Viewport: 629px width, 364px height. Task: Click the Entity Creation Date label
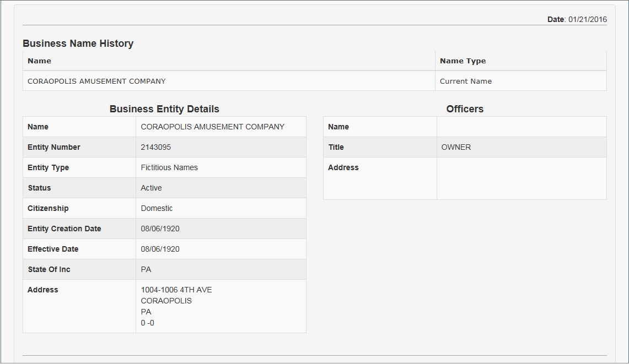pos(64,229)
